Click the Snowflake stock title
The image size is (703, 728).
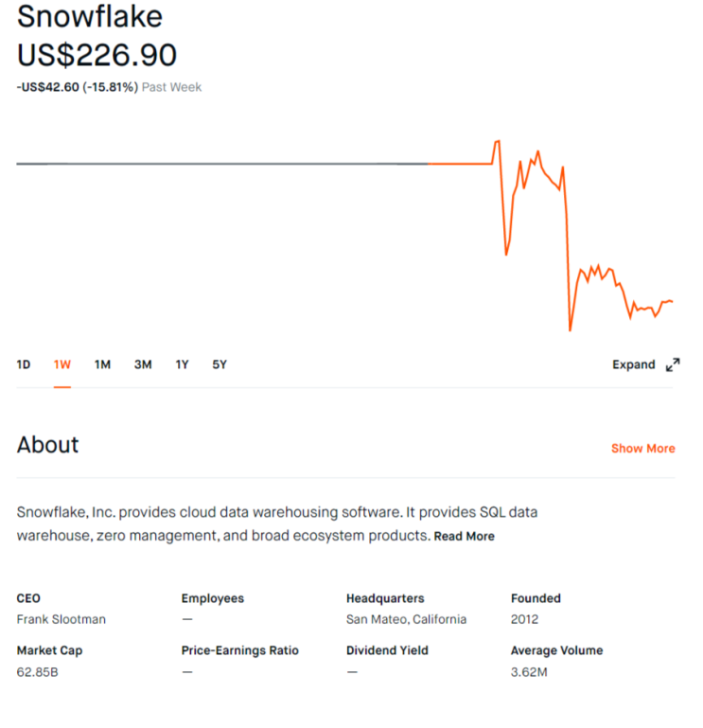tap(90, 17)
